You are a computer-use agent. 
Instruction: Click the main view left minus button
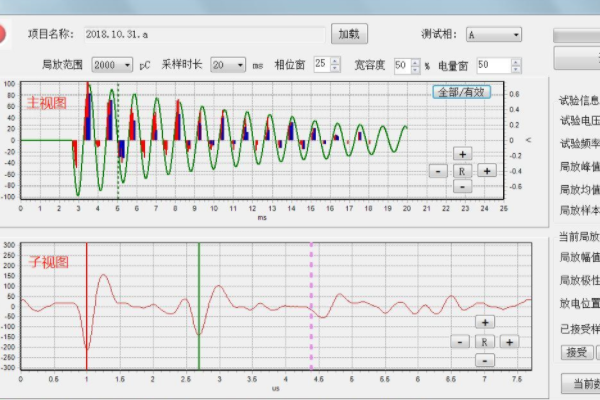[x=437, y=171]
